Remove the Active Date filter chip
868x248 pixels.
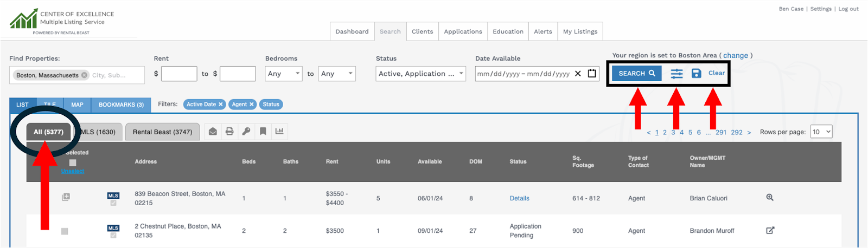(221, 105)
